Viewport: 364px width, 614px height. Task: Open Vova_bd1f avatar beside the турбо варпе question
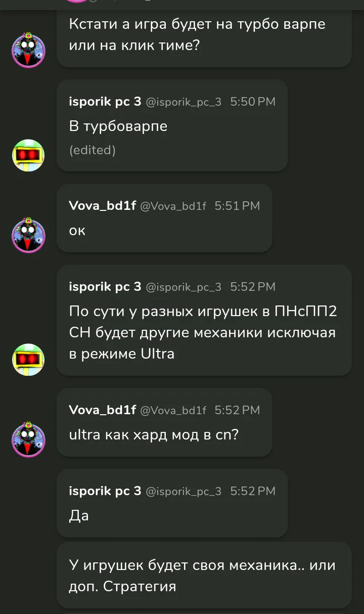pos(28,51)
